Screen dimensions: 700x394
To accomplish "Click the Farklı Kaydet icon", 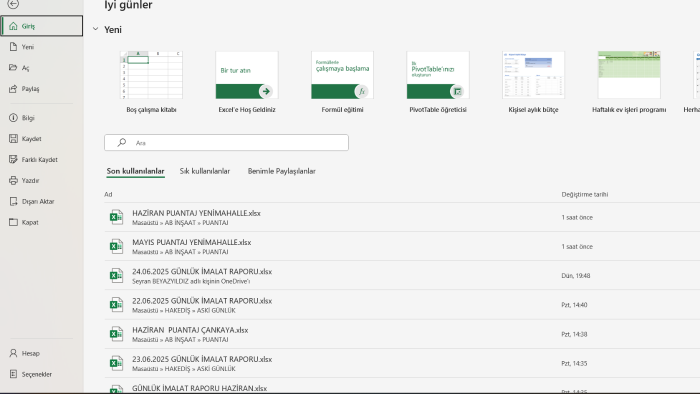I will (x=13, y=159).
